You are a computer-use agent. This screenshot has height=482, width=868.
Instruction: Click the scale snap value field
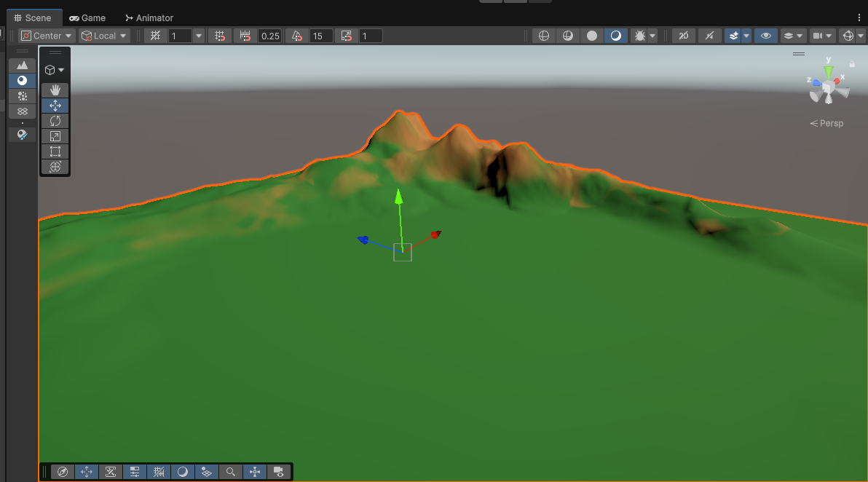tap(371, 36)
